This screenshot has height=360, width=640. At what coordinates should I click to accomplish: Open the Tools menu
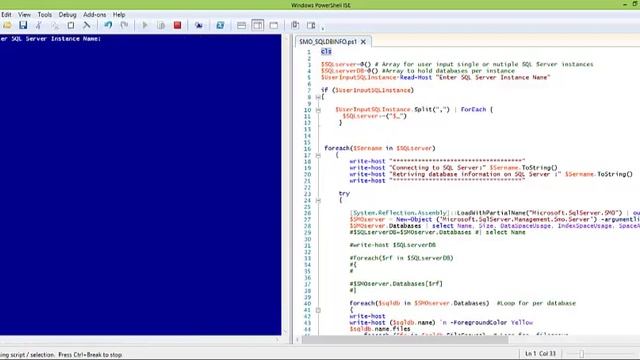(45, 15)
